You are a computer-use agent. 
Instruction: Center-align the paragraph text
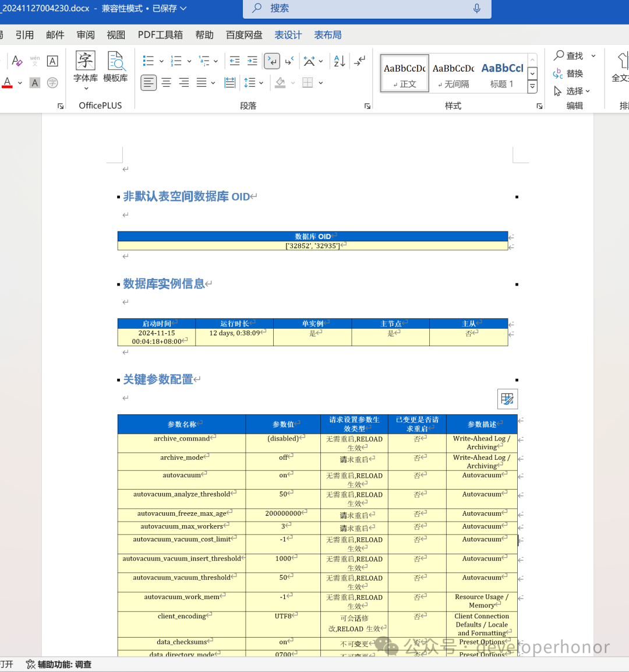point(167,83)
